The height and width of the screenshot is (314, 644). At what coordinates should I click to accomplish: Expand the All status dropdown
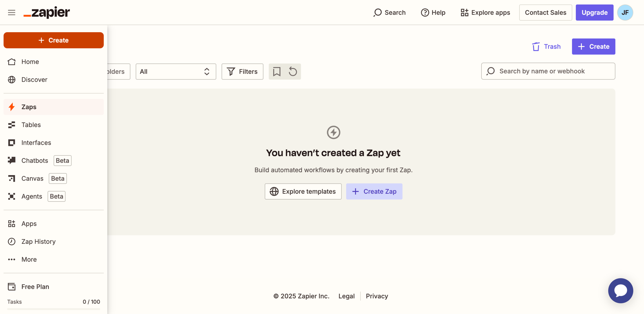tap(176, 71)
